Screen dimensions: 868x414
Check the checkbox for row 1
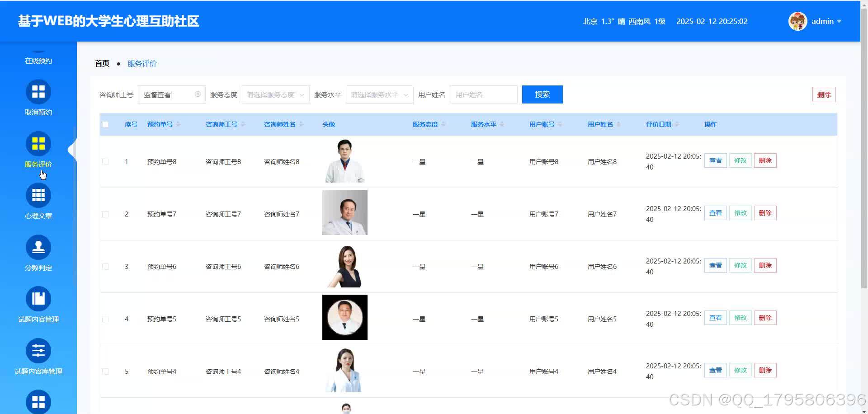pyautogui.click(x=105, y=161)
